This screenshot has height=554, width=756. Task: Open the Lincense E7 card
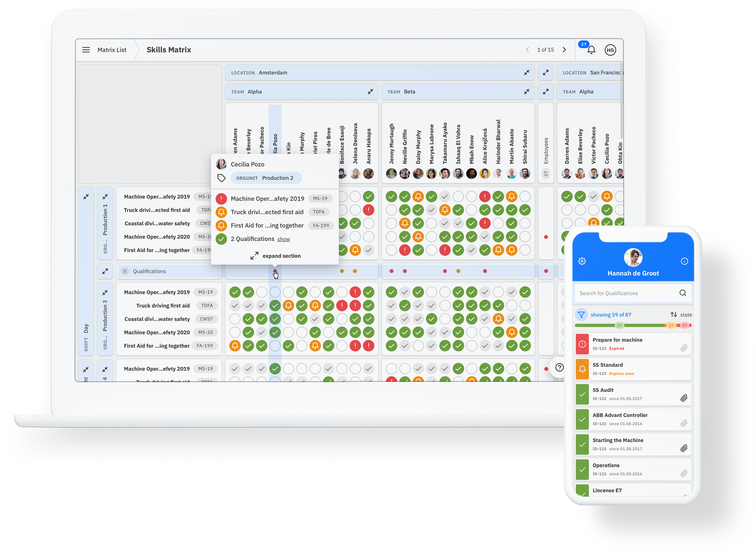pyautogui.click(x=633, y=490)
